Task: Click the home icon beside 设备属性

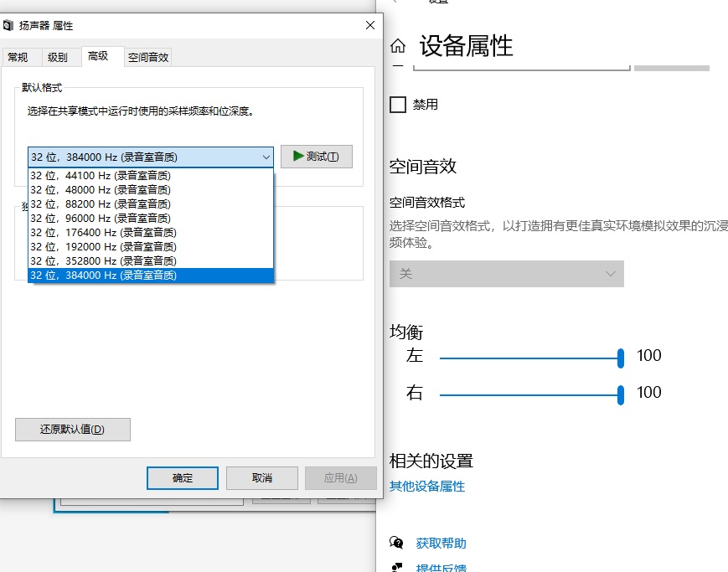Action: point(398,46)
